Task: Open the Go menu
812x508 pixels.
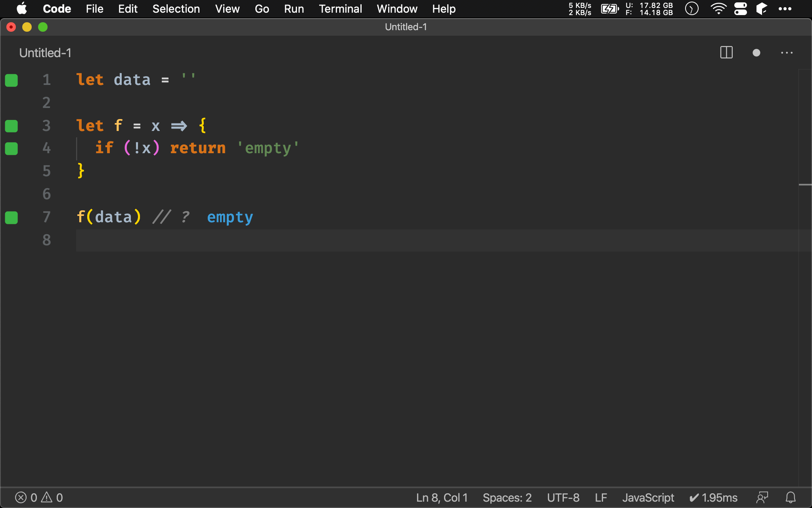Action: pyautogui.click(x=262, y=9)
